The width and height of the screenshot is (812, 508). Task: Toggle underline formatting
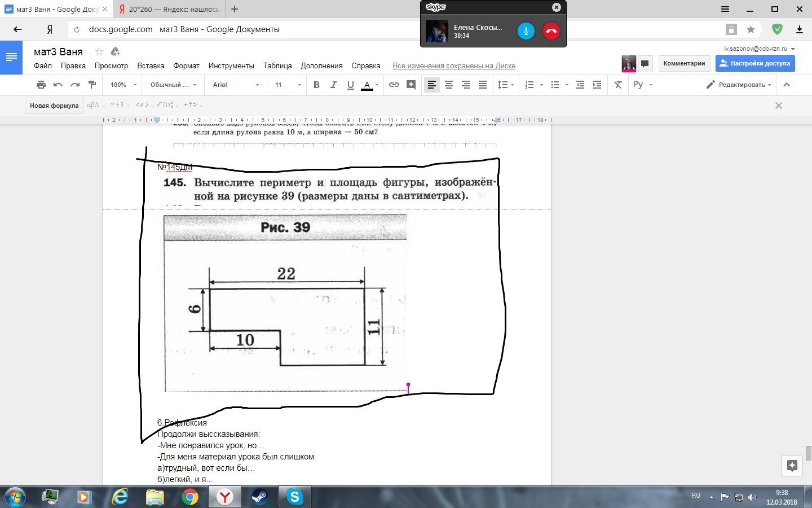(x=350, y=85)
